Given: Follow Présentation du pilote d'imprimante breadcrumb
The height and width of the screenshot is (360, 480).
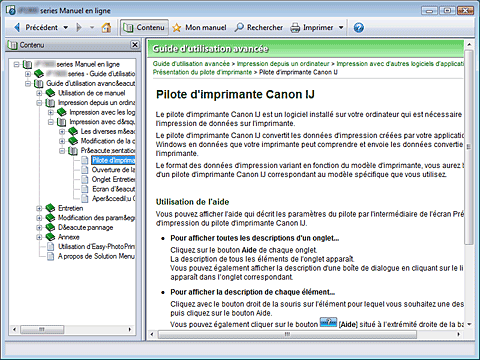Looking at the screenshot, I should point(202,72).
